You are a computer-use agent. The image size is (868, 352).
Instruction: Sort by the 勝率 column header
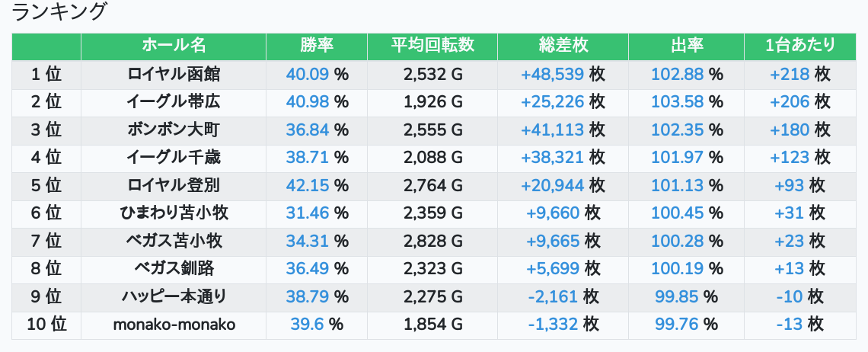317,46
